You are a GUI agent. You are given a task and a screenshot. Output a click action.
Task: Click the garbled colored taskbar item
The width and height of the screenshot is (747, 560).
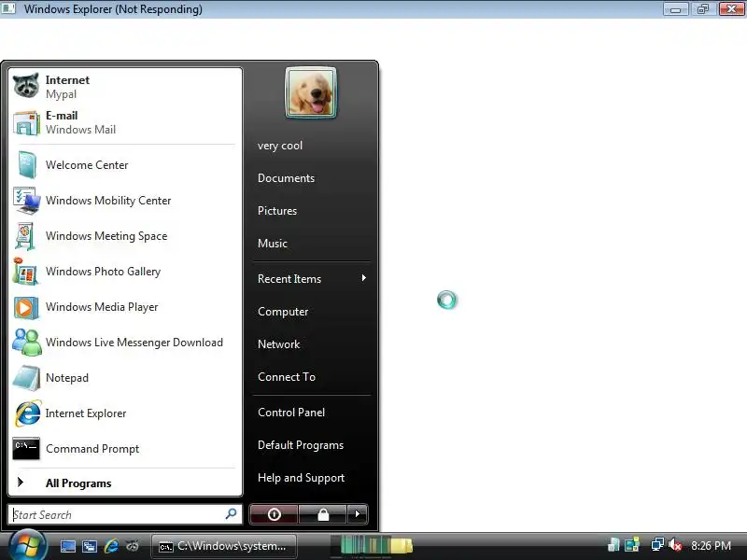[371, 546]
